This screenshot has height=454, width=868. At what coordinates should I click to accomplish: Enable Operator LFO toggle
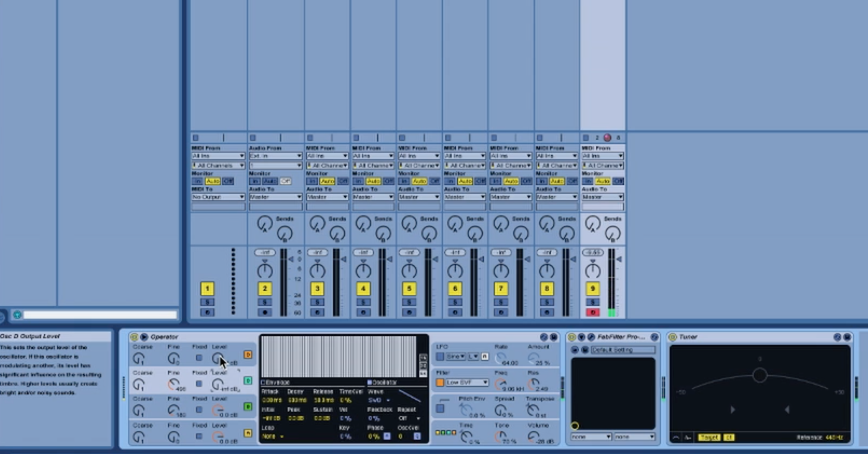(x=440, y=356)
